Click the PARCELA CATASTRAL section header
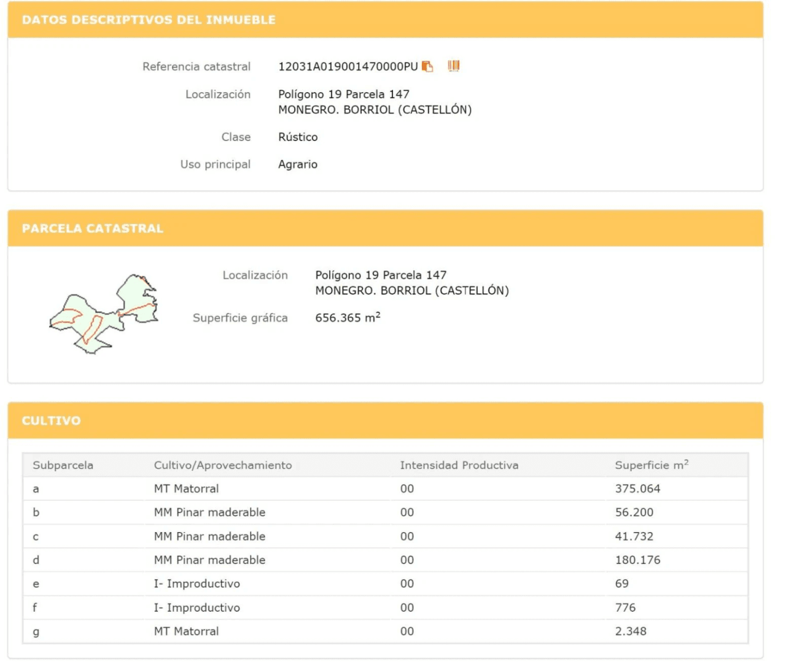 click(x=93, y=228)
